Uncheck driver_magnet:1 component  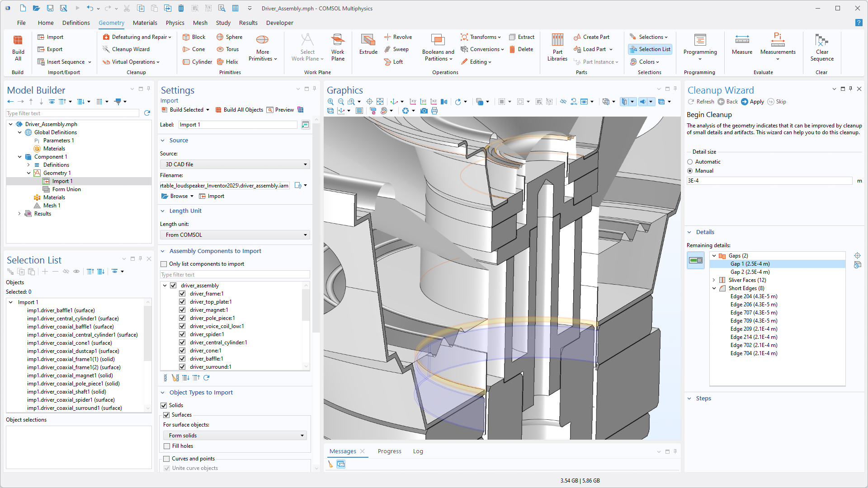pyautogui.click(x=182, y=310)
